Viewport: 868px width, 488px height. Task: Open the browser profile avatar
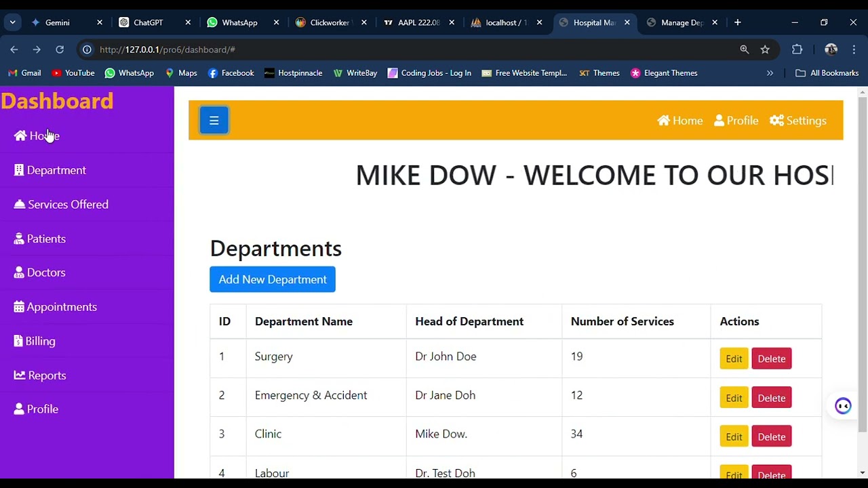[831, 49]
